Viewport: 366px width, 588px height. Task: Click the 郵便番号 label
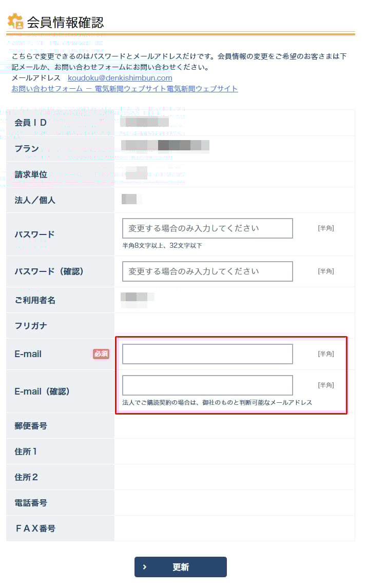click(x=31, y=426)
